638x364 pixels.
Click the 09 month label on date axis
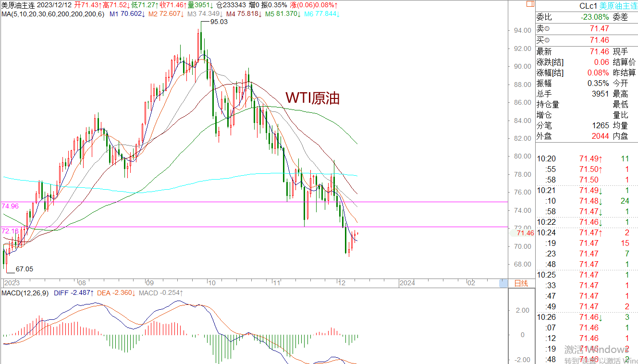click(149, 283)
